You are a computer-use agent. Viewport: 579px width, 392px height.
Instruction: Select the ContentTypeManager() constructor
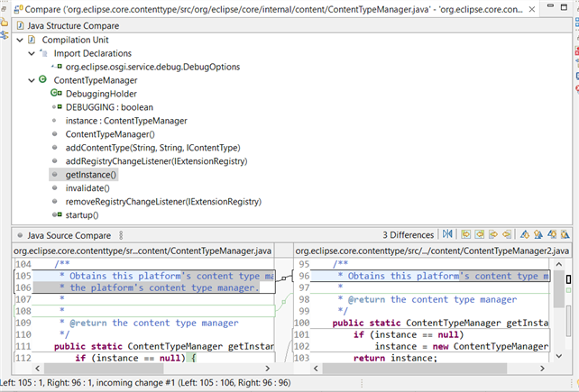110,134
